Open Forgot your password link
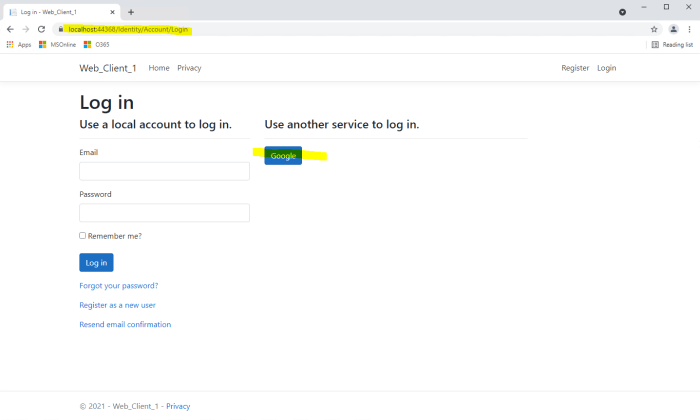This screenshot has height=420, width=700. (119, 286)
